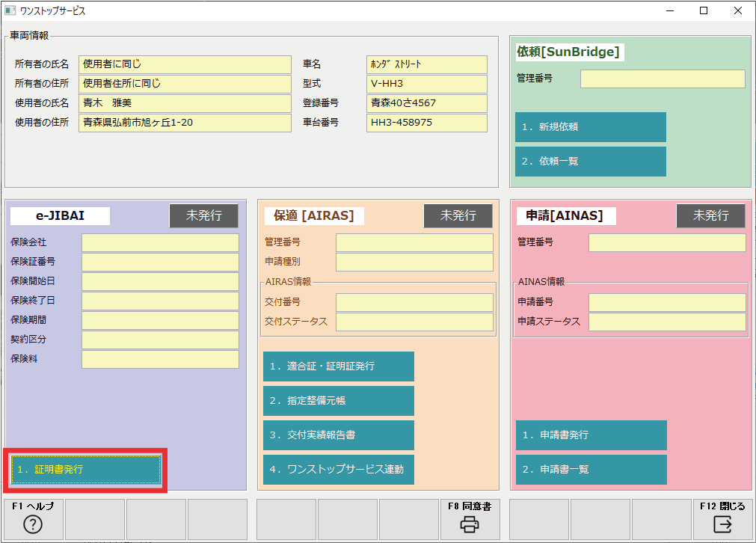The image size is (756, 543).
Task: Click the 保険開始日 field
Action: coord(160,281)
